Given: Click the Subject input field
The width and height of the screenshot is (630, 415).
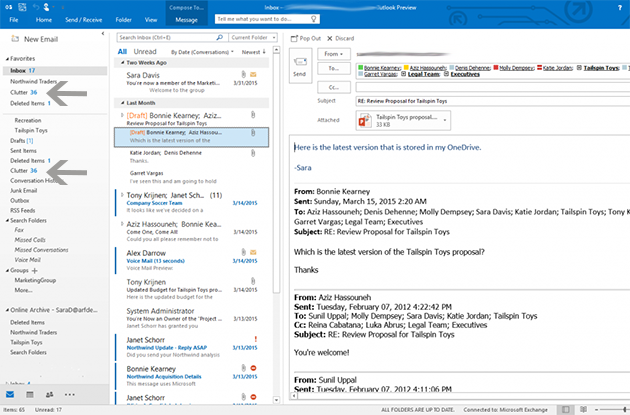Looking at the screenshot, I should (x=480, y=101).
